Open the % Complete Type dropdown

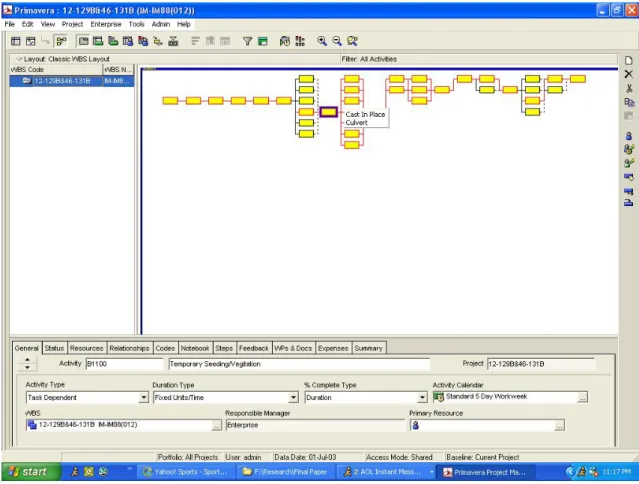423,397
